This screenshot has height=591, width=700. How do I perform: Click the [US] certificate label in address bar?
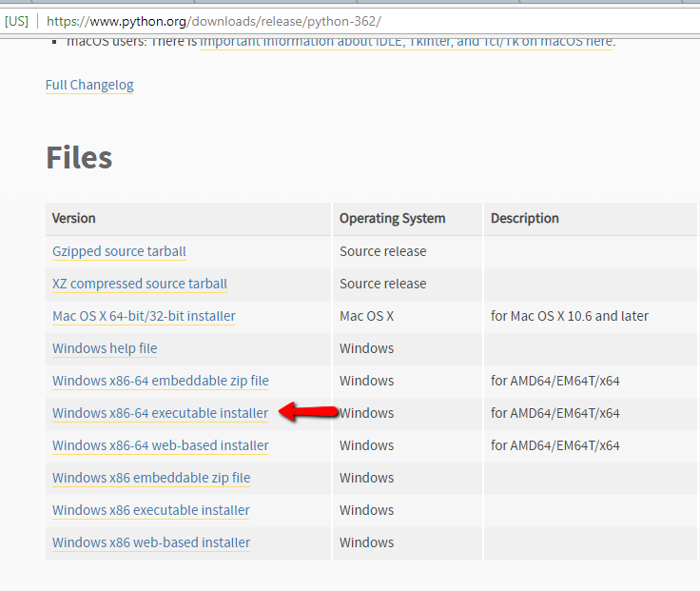click(16, 20)
